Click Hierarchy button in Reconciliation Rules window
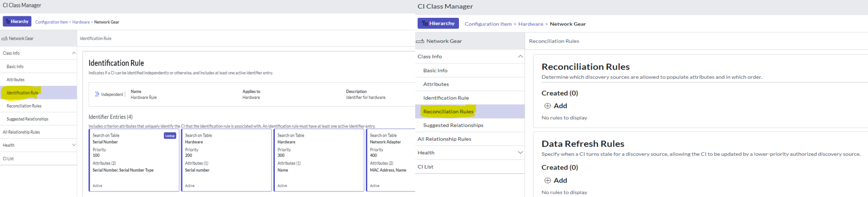Screen dimensions: 868x197 pos(438,23)
